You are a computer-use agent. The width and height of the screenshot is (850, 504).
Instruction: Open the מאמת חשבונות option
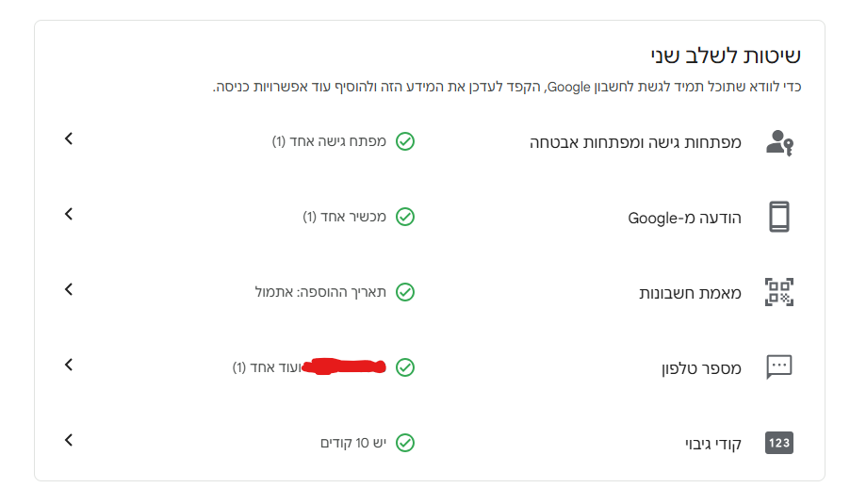[x=691, y=293]
